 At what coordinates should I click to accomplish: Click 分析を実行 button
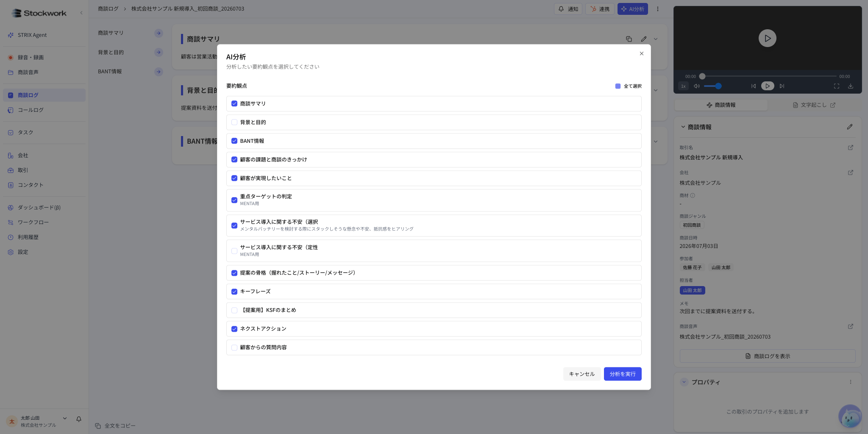[x=623, y=374]
